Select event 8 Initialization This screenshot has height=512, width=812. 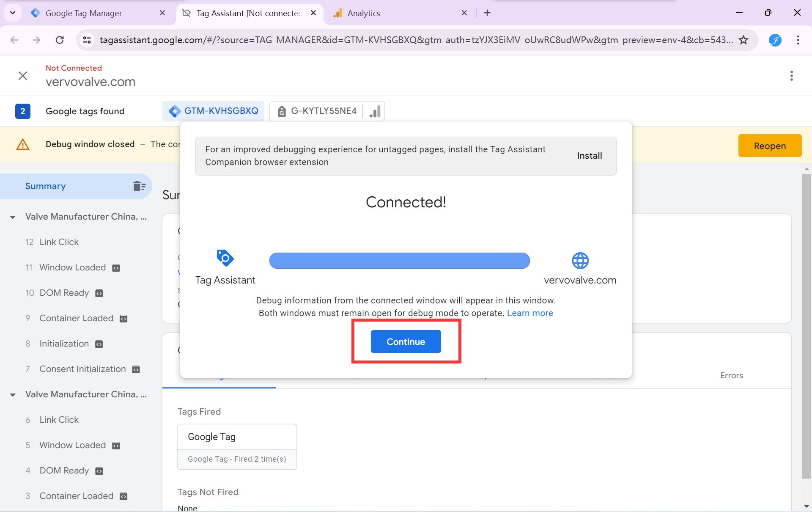point(64,344)
